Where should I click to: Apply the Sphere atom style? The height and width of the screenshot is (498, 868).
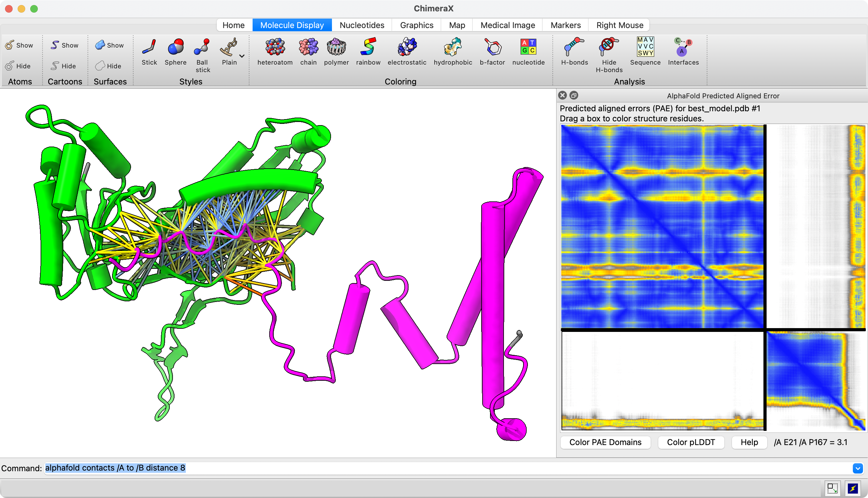176,52
